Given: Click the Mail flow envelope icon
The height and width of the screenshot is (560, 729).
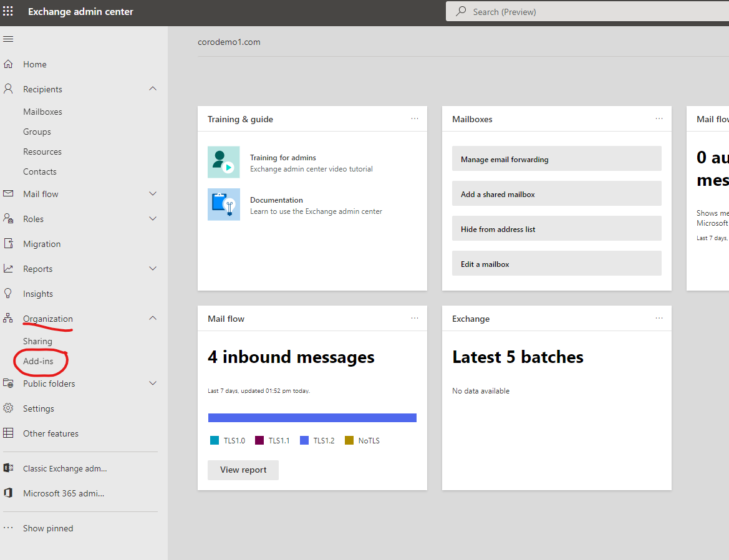Looking at the screenshot, I should [x=8, y=193].
